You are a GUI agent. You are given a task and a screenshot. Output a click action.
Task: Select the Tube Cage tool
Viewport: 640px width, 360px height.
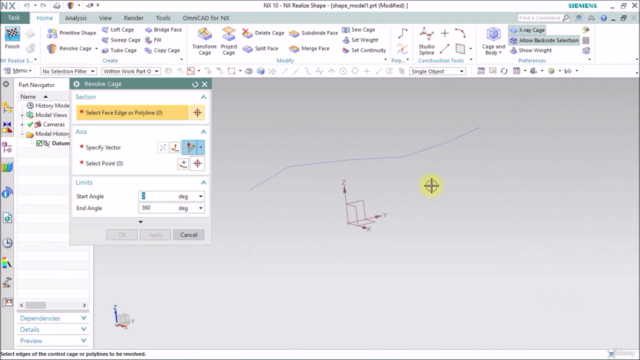(119, 50)
